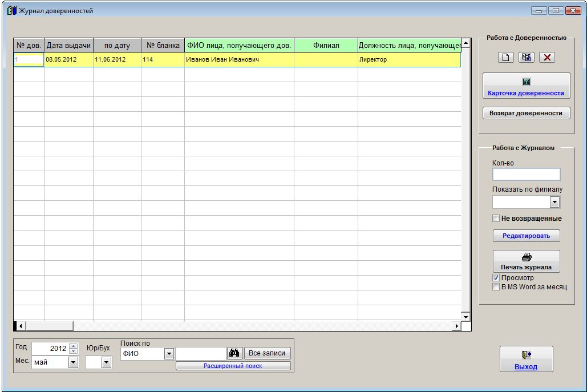Click the Год 2012 field
Image resolution: width=587 pixels, height=392 pixels.
[x=50, y=348]
